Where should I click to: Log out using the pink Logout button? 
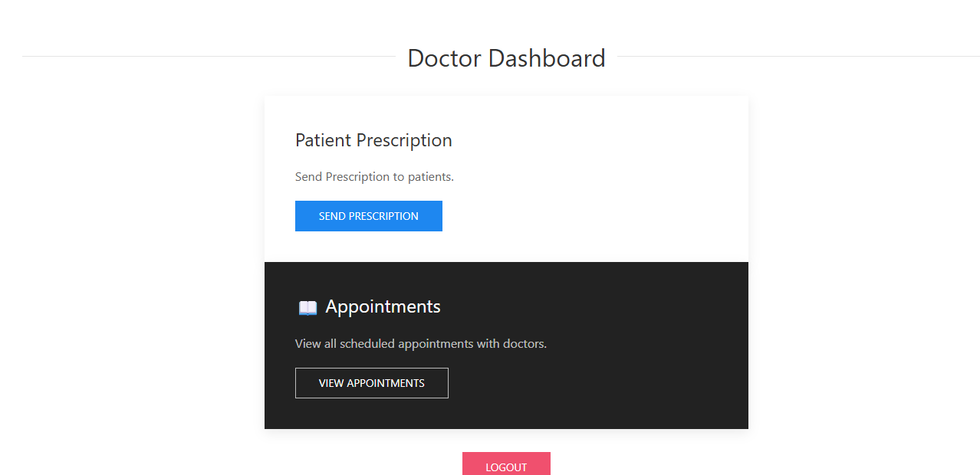tap(506, 465)
